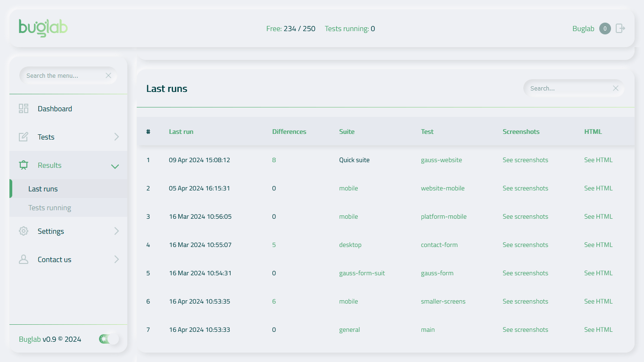See screenshots for contact-form run
Screen dimensions: 644x362
point(525,245)
